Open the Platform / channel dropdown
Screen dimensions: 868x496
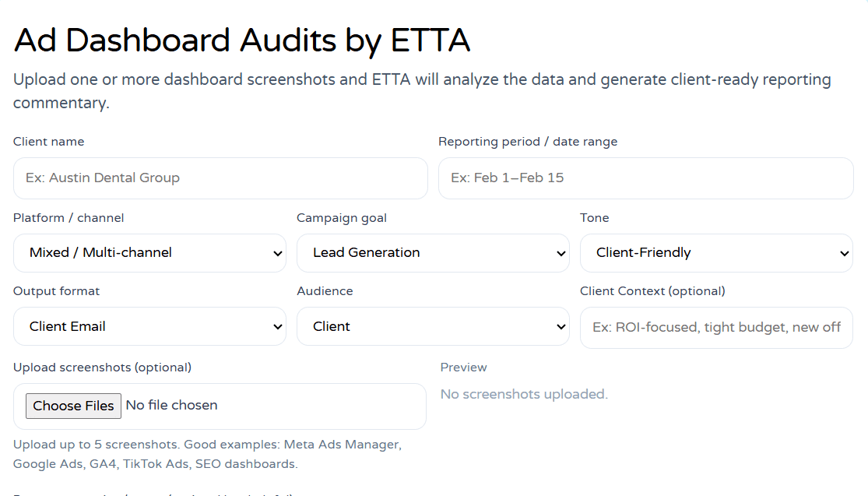click(x=149, y=253)
